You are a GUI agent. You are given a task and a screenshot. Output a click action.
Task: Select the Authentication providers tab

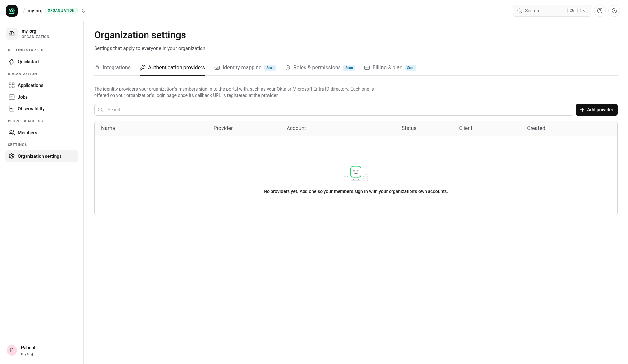click(172, 68)
